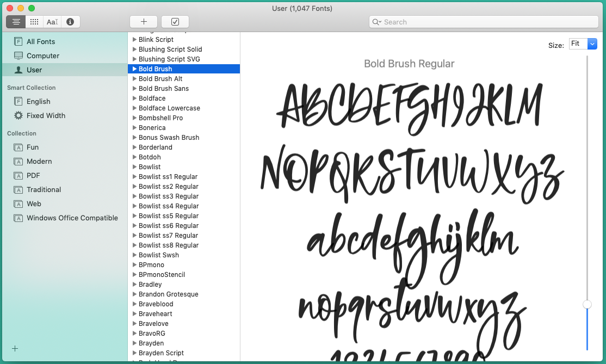Show font information view
This screenshot has width=606, height=364.
click(70, 22)
